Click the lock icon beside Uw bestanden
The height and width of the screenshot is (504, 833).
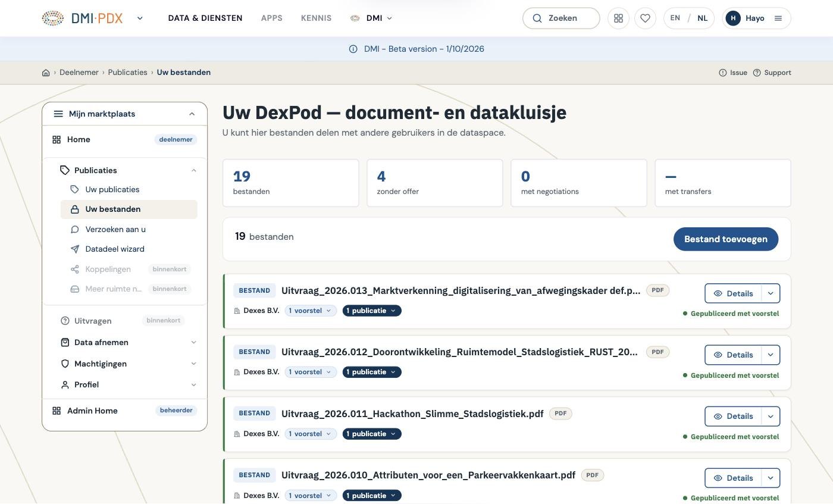click(x=75, y=209)
